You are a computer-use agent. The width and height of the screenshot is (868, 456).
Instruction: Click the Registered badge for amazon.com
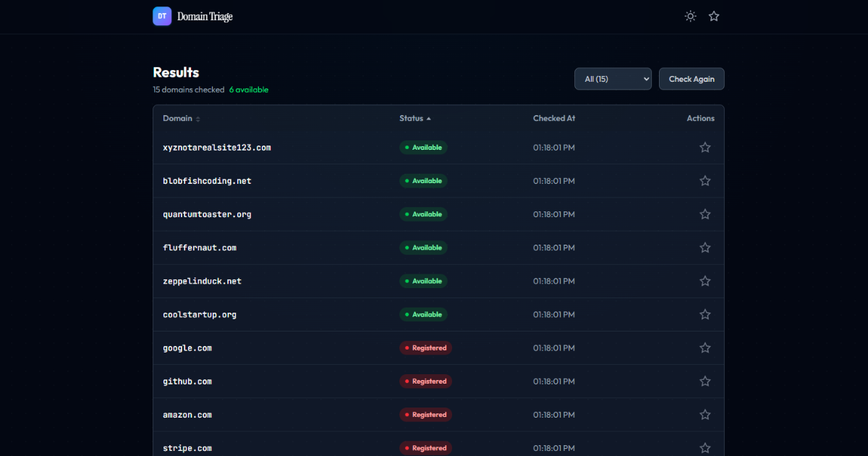(425, 414)
